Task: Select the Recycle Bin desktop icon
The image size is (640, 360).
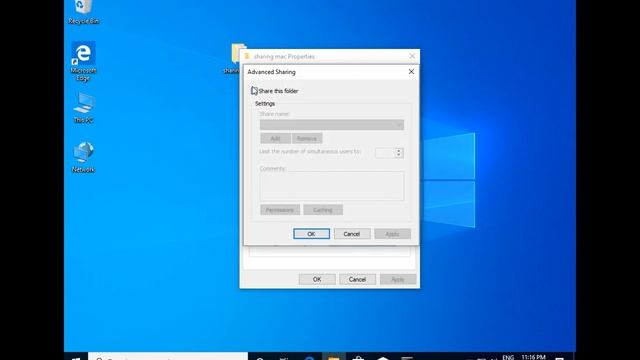Action: point(83,12)
